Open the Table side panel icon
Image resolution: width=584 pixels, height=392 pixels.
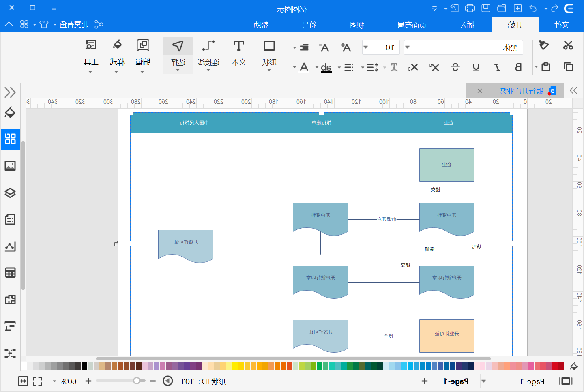point(10,273)
